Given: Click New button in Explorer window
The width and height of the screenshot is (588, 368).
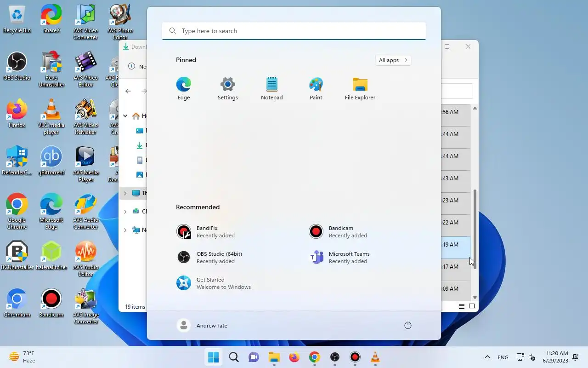Looking at the screenshot, I should 137,66.
